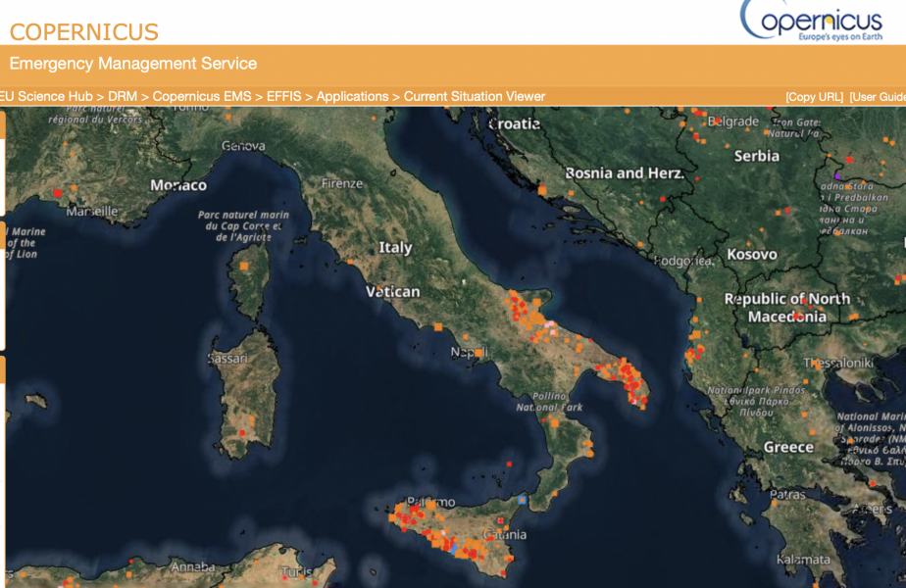Click the Thessaloniki city label
Viewport: 906px width, 588px height.
click(x=838, y=363)
